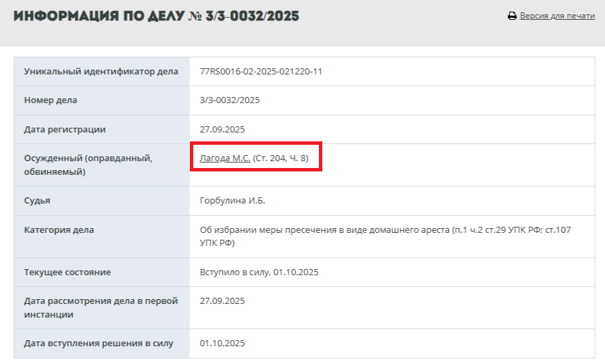Click the date value in the "Дата регистрации" row

[222, 129]
